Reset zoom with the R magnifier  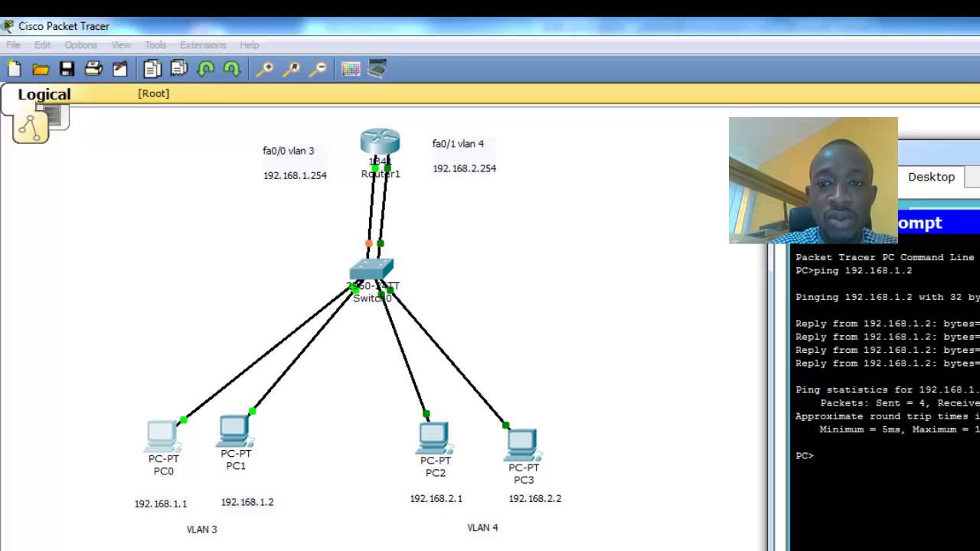point(291,69)
